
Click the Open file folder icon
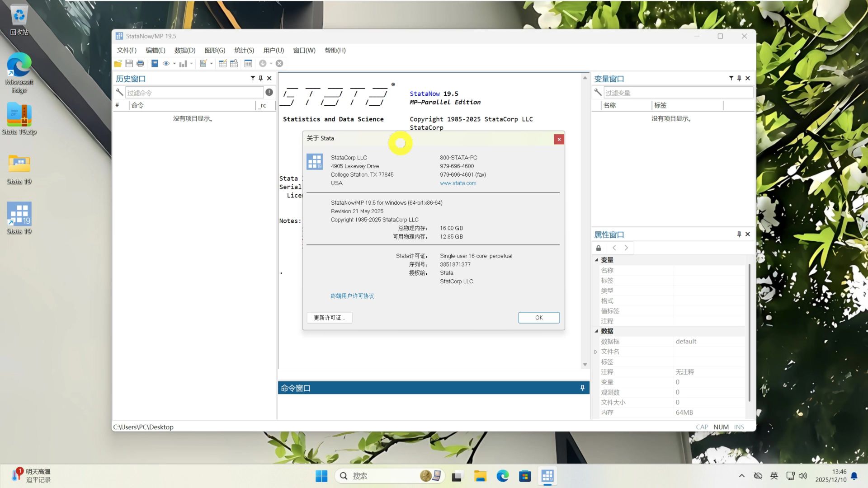coord(118,64)
